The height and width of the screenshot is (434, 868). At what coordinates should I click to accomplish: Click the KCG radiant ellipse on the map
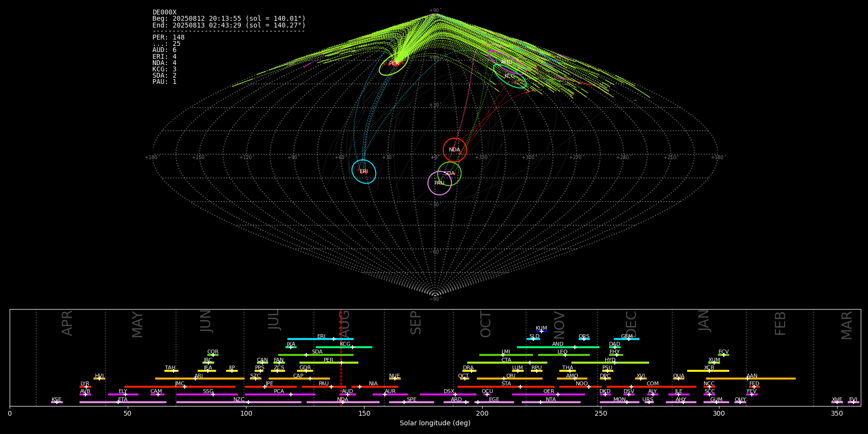[x=510, y=76]
